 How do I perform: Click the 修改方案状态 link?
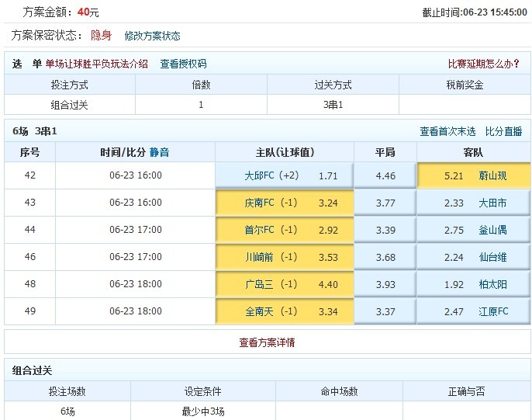coord(152,36)
